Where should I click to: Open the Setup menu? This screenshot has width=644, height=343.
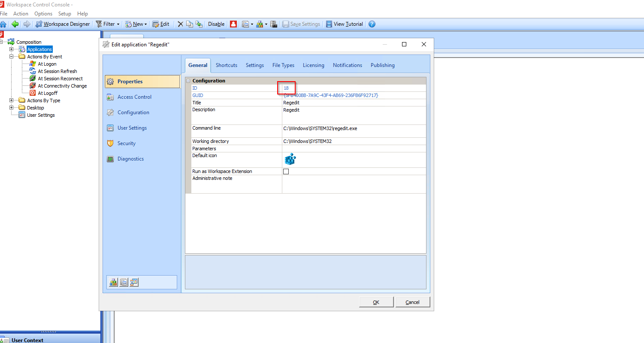pos(64,13)
